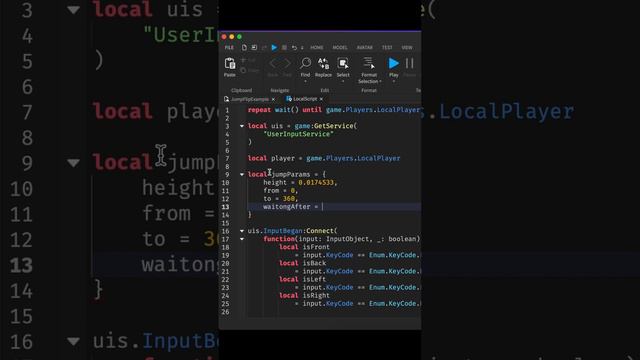Click 'isLeft' variable on line 22
Screen dimensions: 640x360
[314, 280]
